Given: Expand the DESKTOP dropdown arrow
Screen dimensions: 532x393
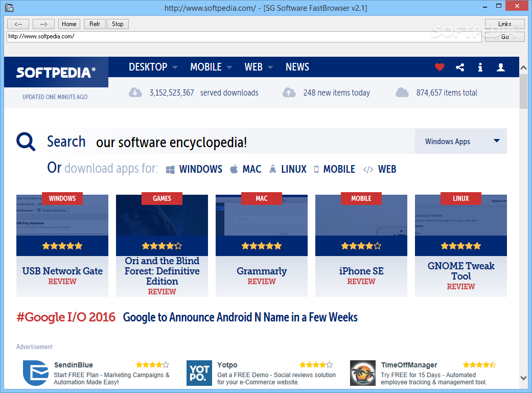Looking at the screenshot, I should point(175,67).
